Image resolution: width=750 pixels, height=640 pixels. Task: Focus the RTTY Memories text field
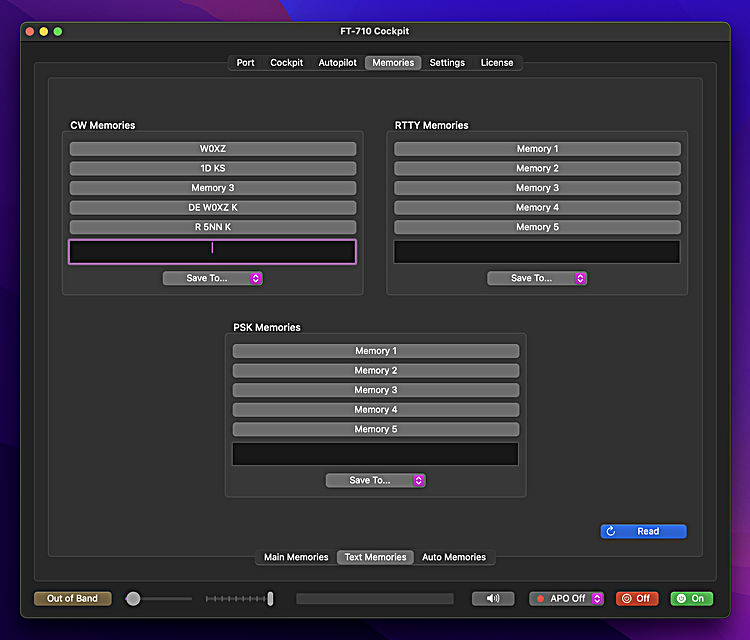[x=537, y=252]
